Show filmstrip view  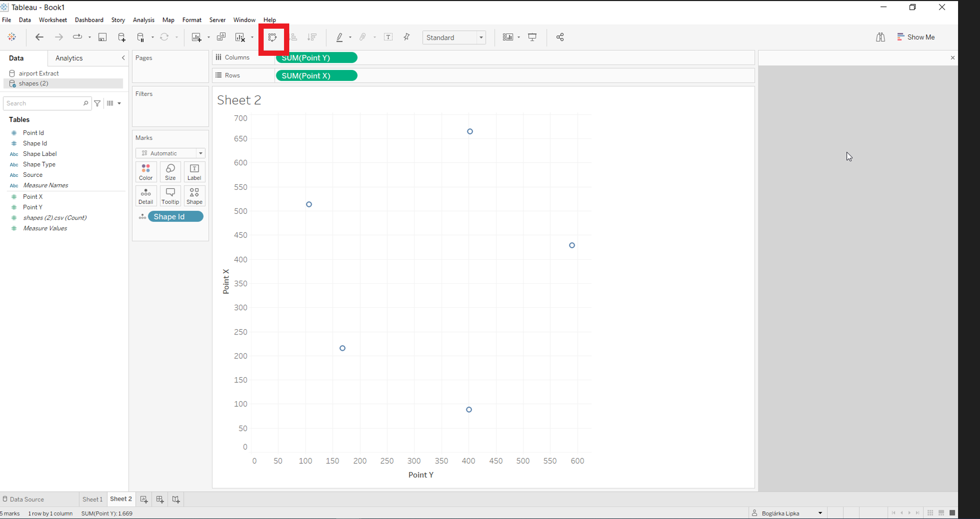coord(941,513)
